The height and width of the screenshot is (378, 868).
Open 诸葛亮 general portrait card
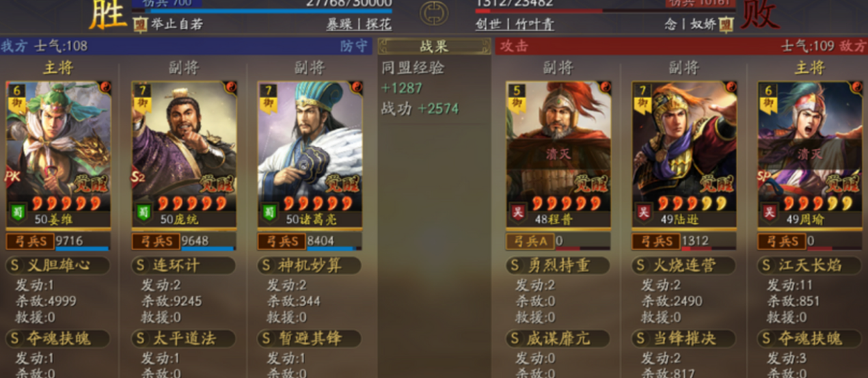point(310,154)
